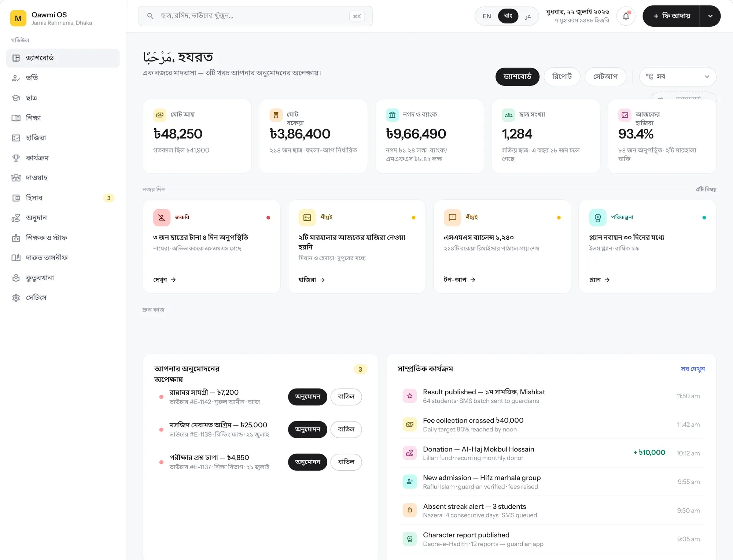Click the শিক্ষা book icon in sidebar
Viewport: 733px width, 560px height.
(x=16, y=118)
